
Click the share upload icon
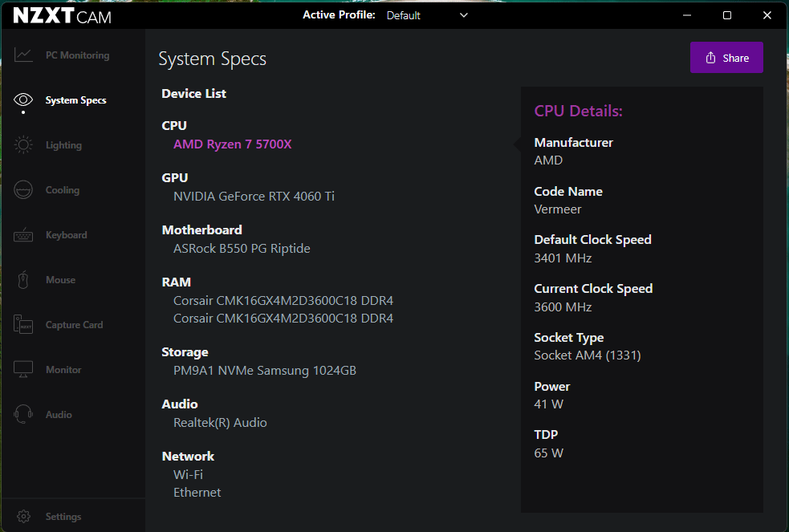(710, 58)
